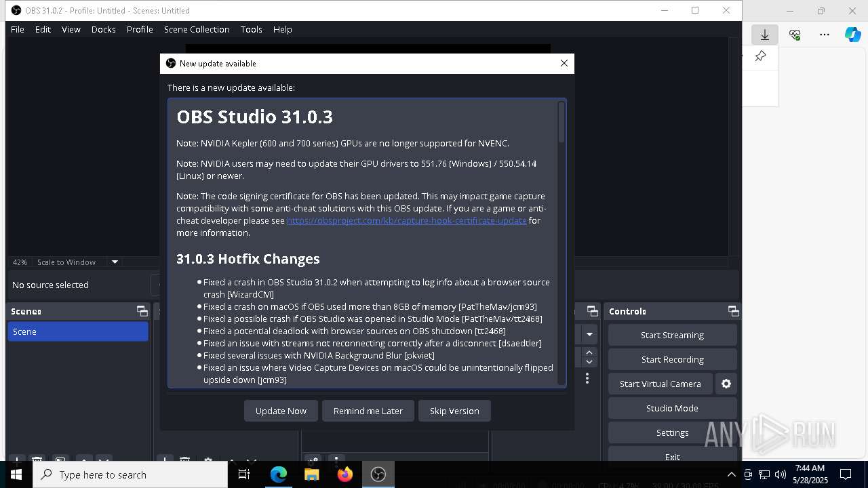Select the Scene item in Scenes list
This screenshot has height=488, width=868.
click(78, 331)
